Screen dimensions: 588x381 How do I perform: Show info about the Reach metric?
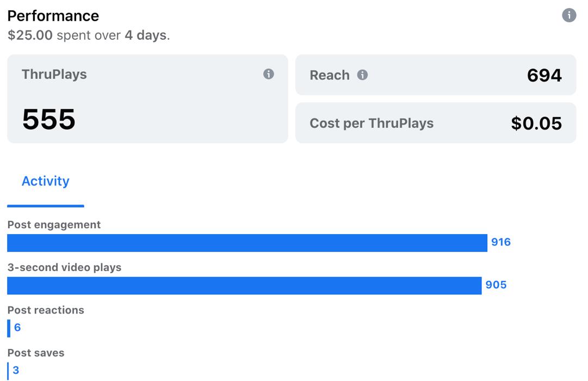click(362, 75)
